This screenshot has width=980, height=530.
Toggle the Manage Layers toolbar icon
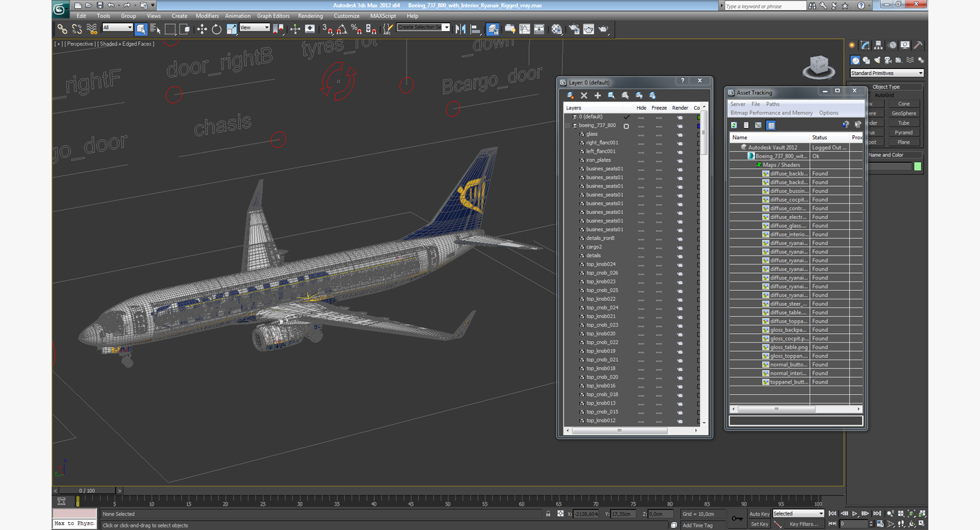click(493, 28)
